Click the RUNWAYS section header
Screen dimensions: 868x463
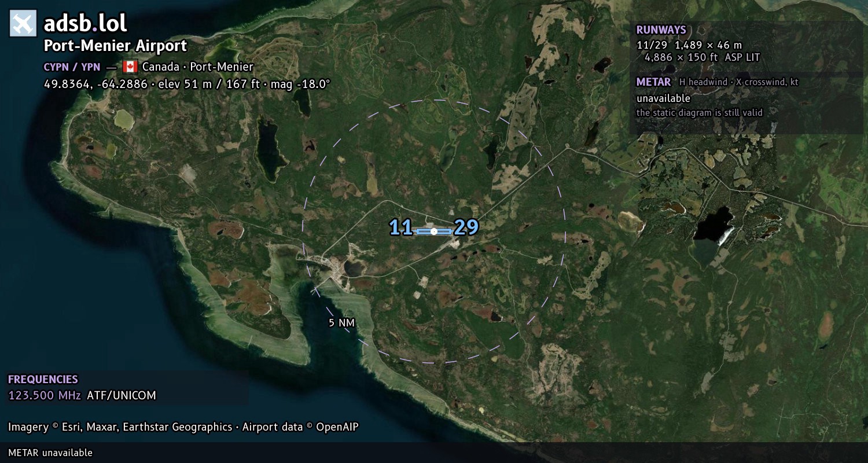tap(661, 30)
